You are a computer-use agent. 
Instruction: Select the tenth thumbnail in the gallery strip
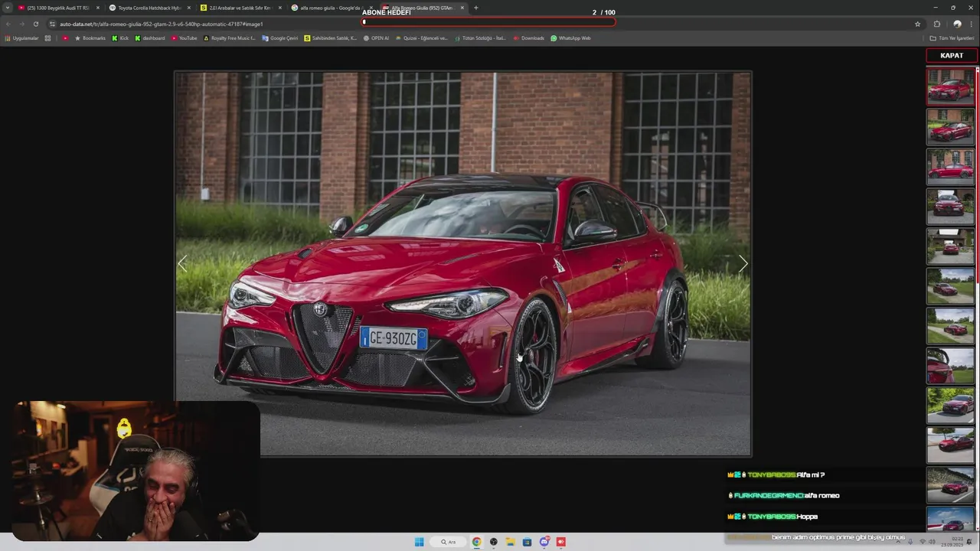click(950, 445)
